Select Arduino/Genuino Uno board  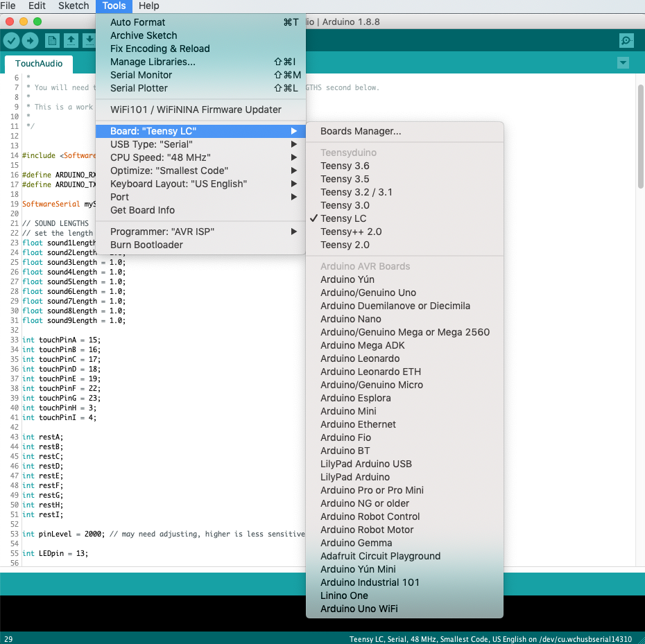405,293
